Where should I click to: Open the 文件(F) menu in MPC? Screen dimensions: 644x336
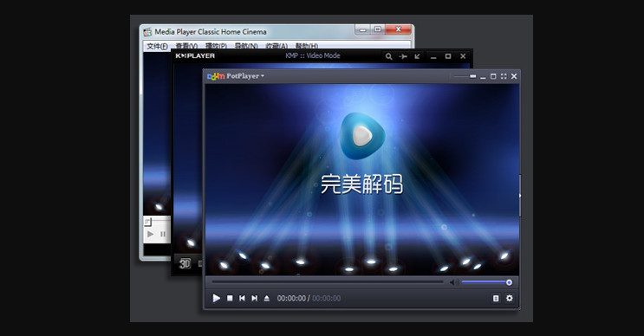pos(157,47)
